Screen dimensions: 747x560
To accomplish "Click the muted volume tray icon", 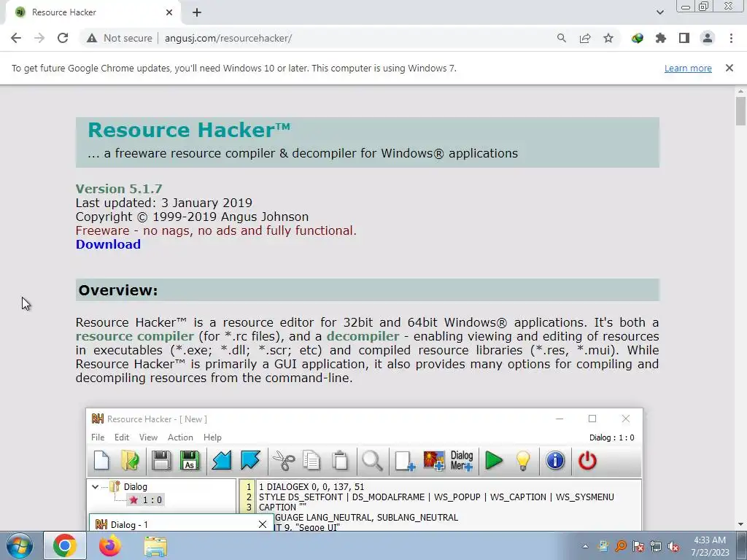I will 673,546.
